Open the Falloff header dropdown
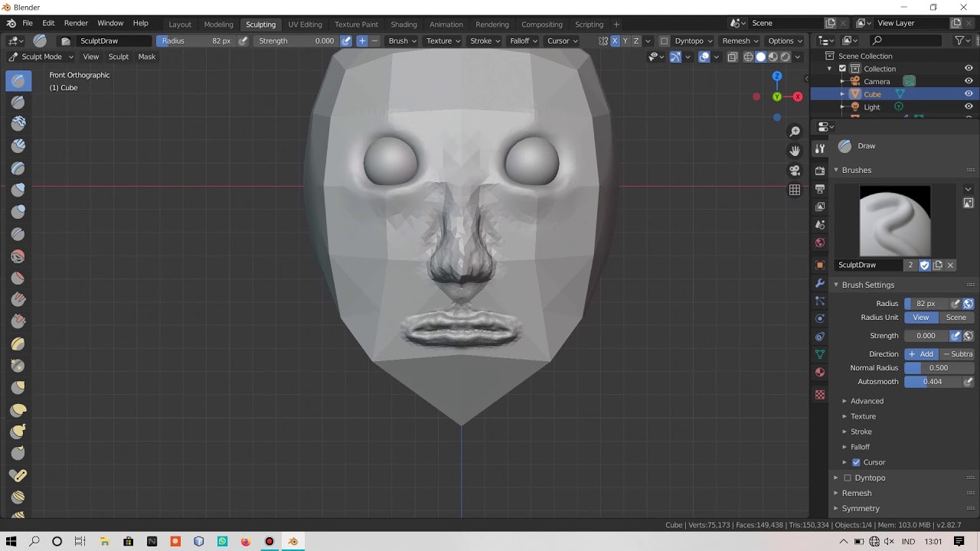Image resolution: width=980 pixels, height=551 pixels. (x=523, y=41)
